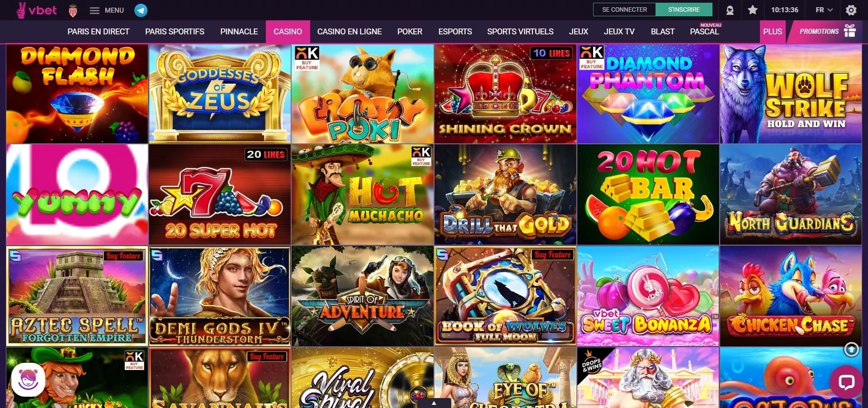Open the PARIS SPORTIFS tab

(x=175, y=32)
